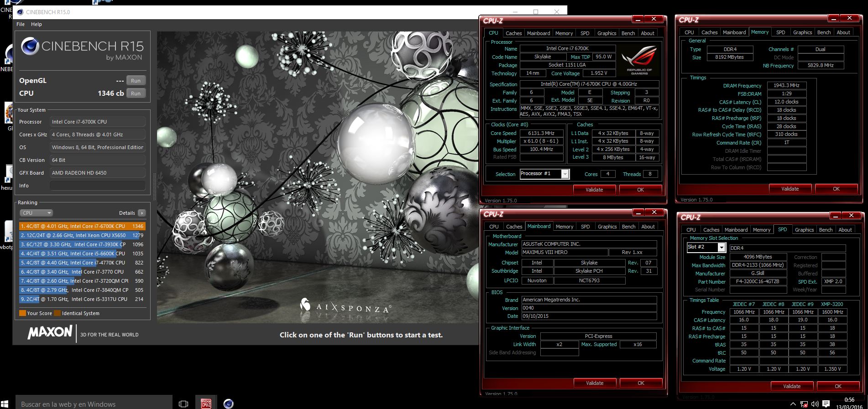The image size is (868, 409).
Task: Click the DRAM Frequency value 1943.3 MHz
Action: [x=787, y=85]
